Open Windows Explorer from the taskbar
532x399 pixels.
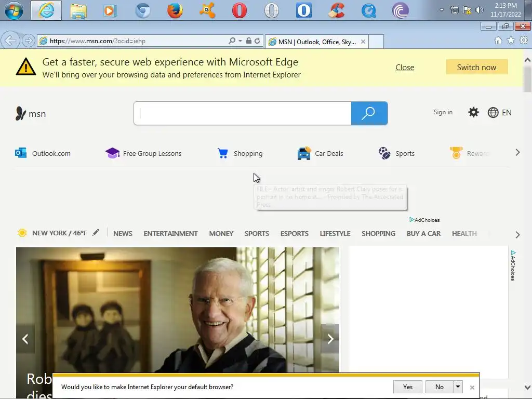(78, 10)
